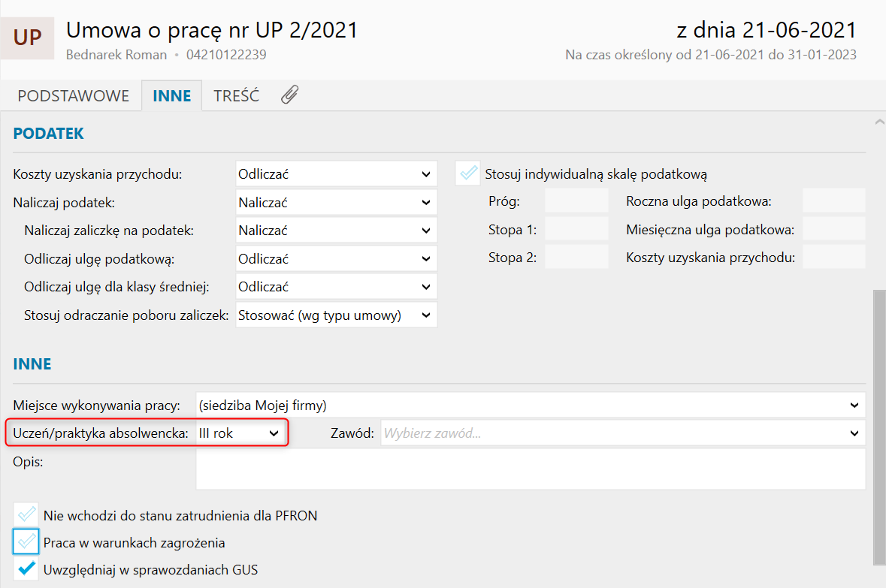Select the INNE tab

[171, 96]
